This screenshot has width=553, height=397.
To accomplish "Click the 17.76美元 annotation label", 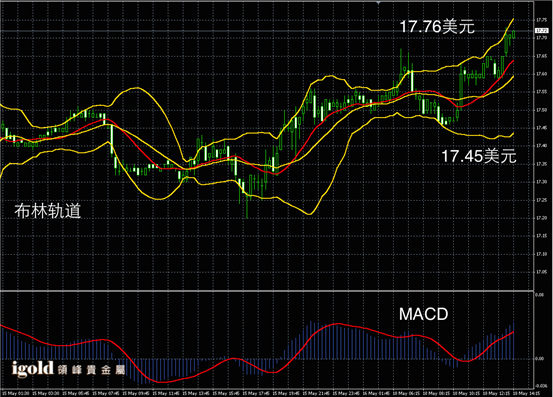I will (x=437, y=27).
